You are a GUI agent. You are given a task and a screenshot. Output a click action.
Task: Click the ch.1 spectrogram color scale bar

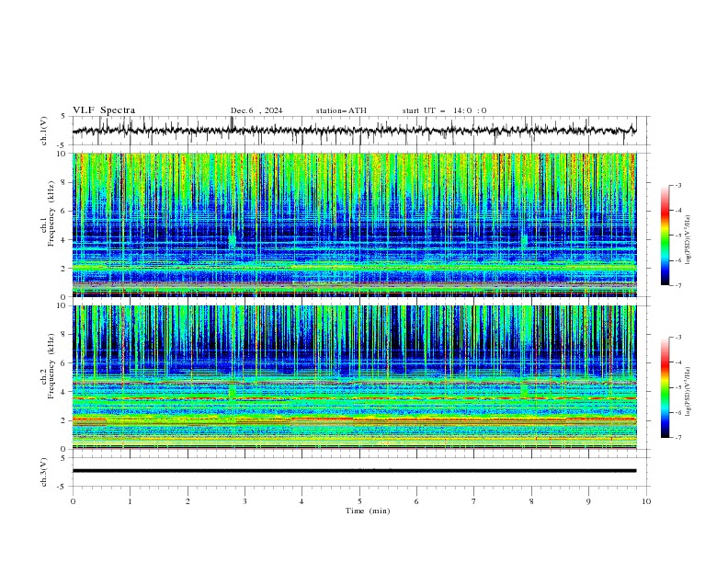coord(665,236)
